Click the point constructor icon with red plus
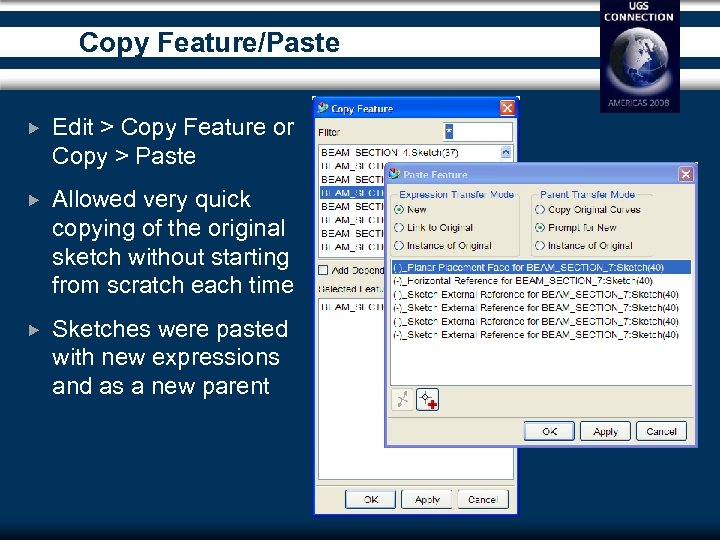Screen dimensions: 720x540 pyautogui.click(x=428, y=399)
